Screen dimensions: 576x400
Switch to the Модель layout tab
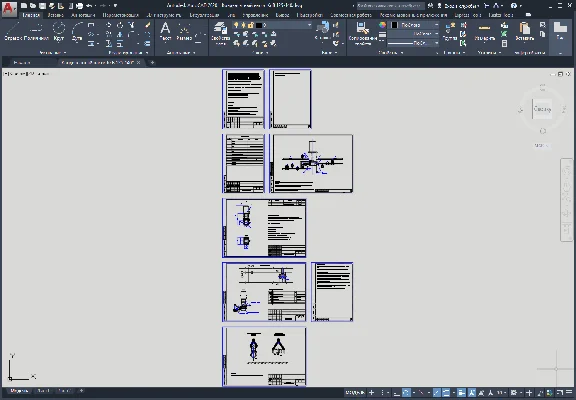click(x=19, y=391)
